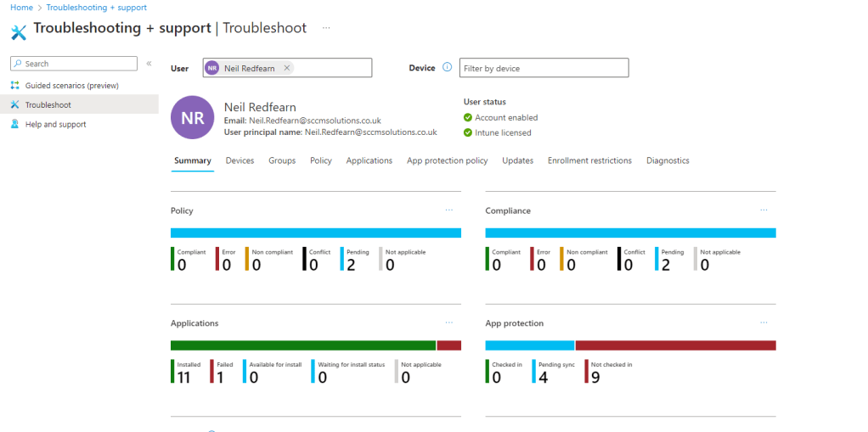Click the red Failed segment of Applications bar
Viewport: 868px width, 432px height.
[449, 345]
